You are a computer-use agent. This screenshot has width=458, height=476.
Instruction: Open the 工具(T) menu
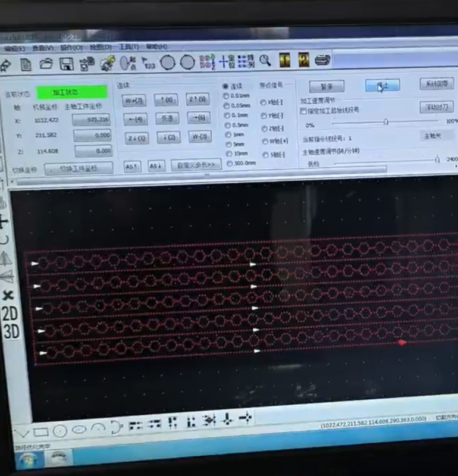coord(128,47)
